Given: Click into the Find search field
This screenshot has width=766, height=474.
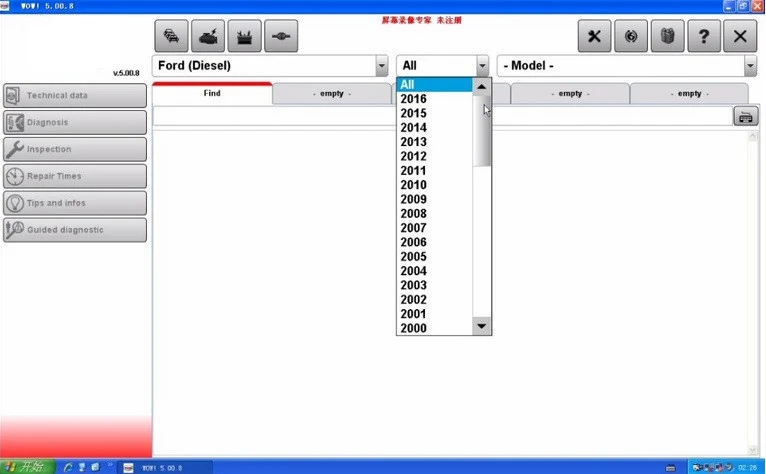Looking at the screenshot, I should point(443,117).
